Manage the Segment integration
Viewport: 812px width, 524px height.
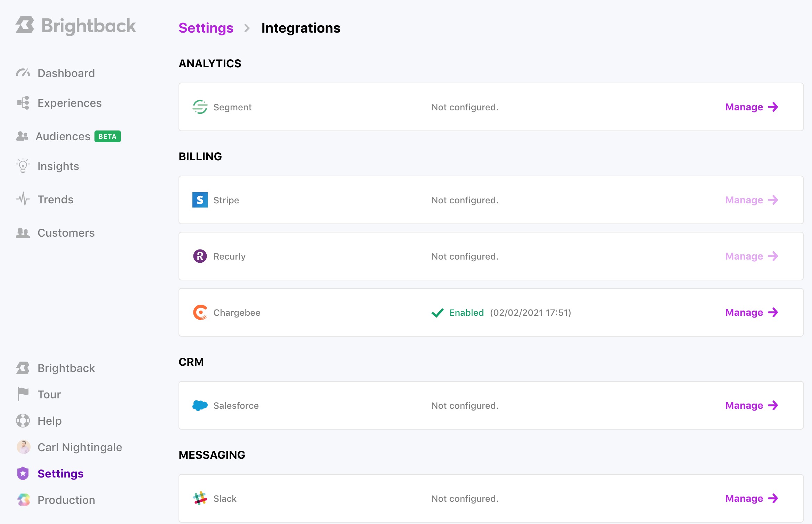(x=751, y=107)
